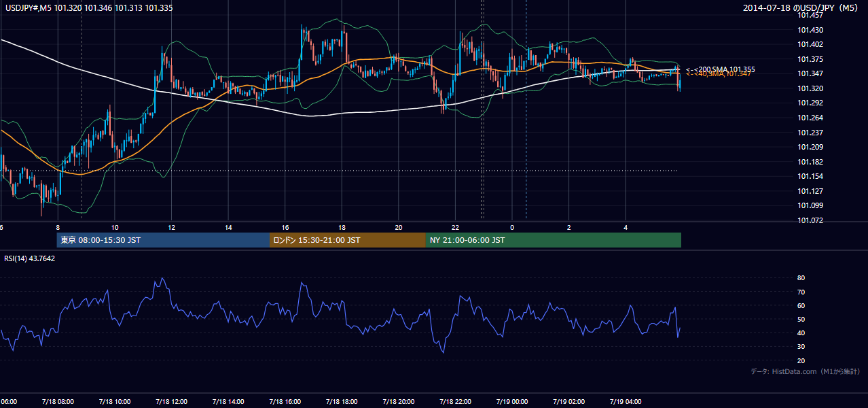Viewport: 868px width, 408px height.
Task: Click the 50 level on the RSI scale
Action: 801,319
